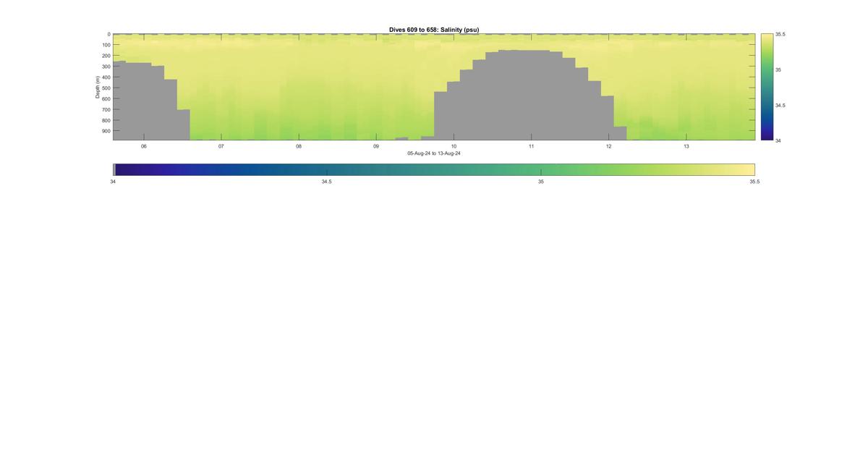Click the "100" depth tick label
The height and width of the screenshot is (450, 868).
point(106,45)
